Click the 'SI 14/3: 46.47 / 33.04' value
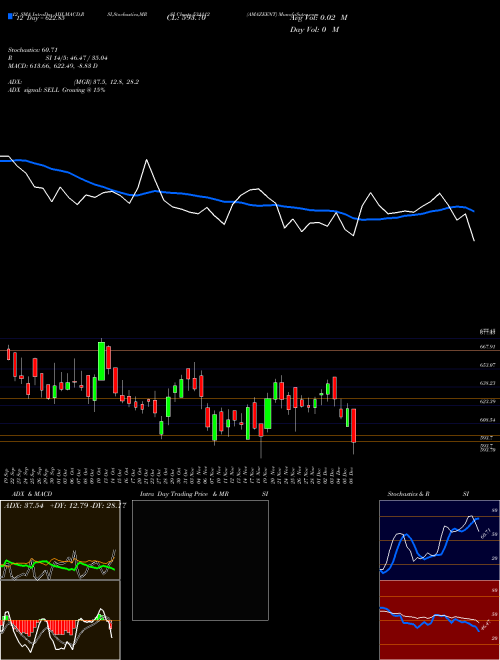Screen dimensions: 500x660 (x=77, y=58)
